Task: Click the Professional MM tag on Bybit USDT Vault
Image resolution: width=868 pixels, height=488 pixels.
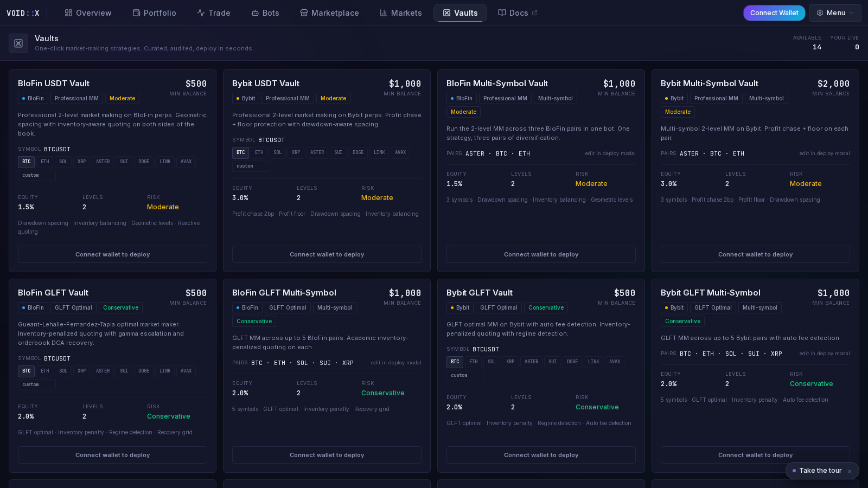Action: point(288,98)
